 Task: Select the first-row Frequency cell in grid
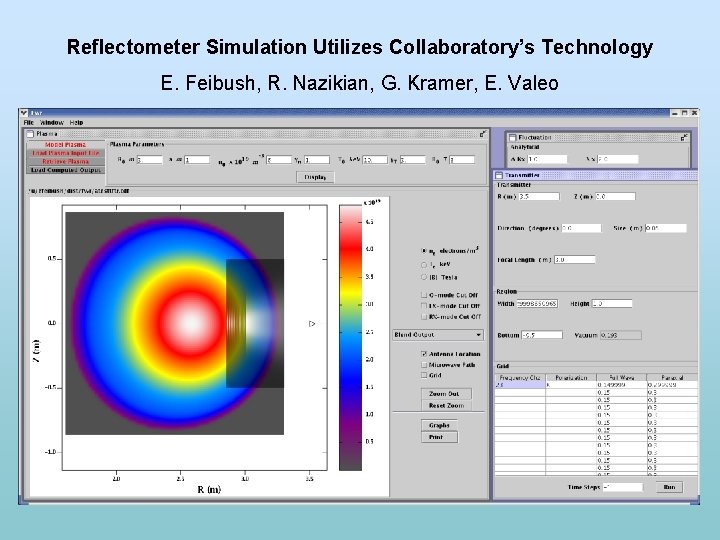(x=520, y=385)
